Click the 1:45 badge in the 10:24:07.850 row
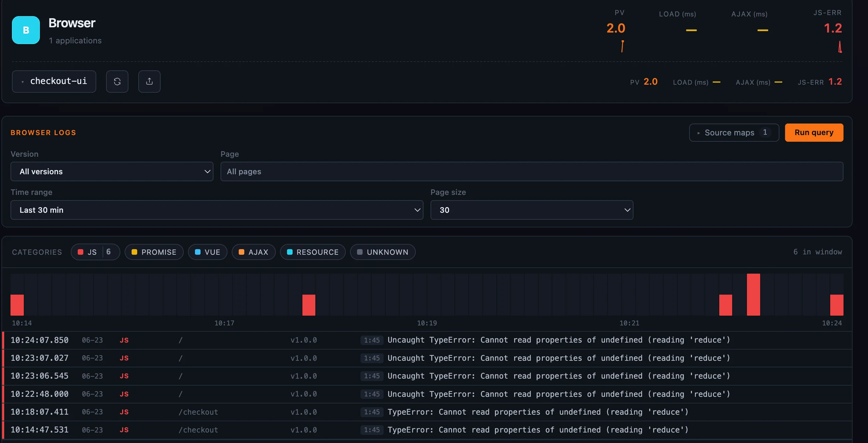The height and width of the screenshot is (443, 868). pyautogui.click(x=372, y=340)
